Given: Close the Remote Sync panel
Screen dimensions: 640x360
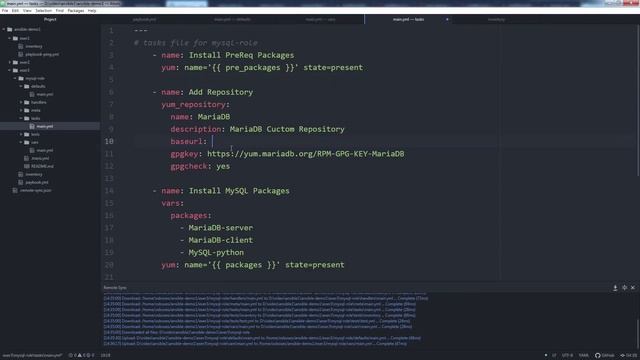Looking at the screenshot, I should pyautogui.click(x=633, y=288).
